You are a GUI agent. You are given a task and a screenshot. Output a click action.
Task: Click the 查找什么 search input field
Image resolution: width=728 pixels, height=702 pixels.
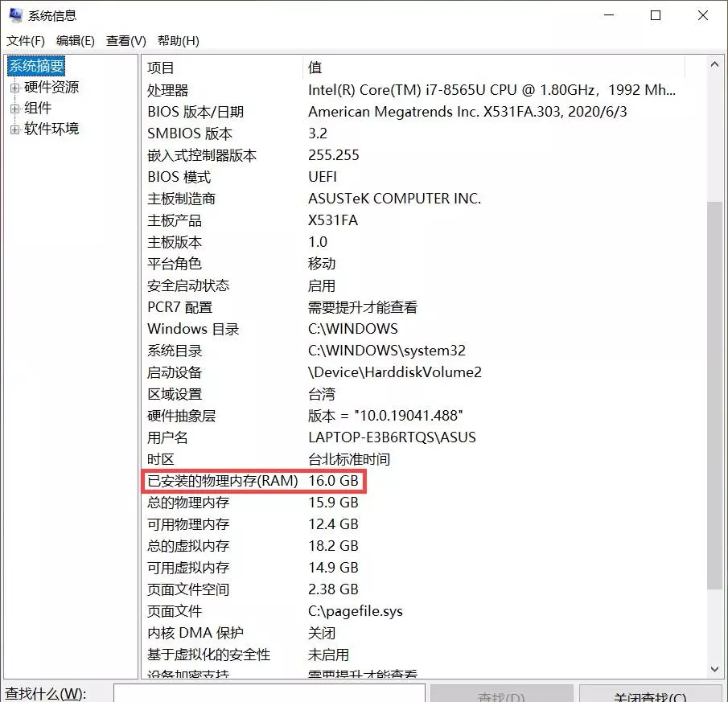(x=269, y=693)
